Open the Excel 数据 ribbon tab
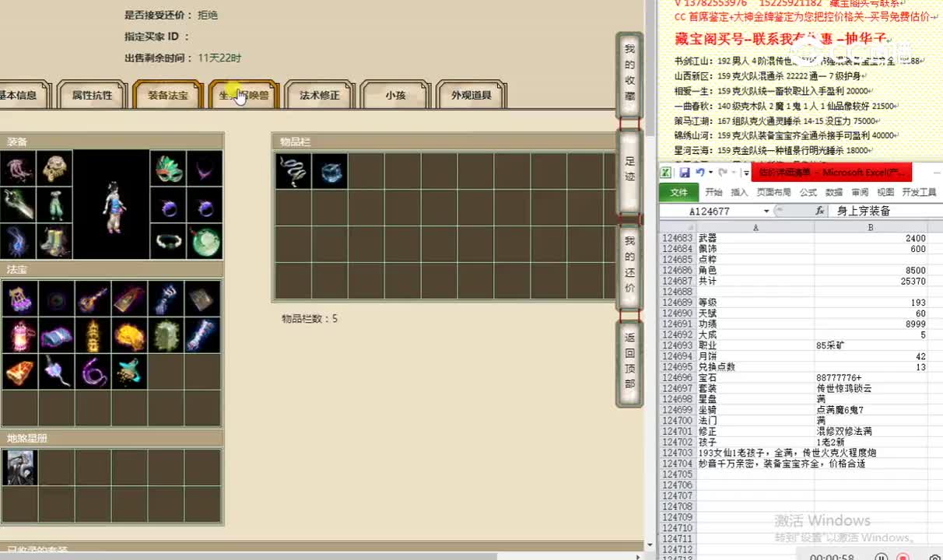The height and width of the screenshot is (560, 943). coord(834,192)
